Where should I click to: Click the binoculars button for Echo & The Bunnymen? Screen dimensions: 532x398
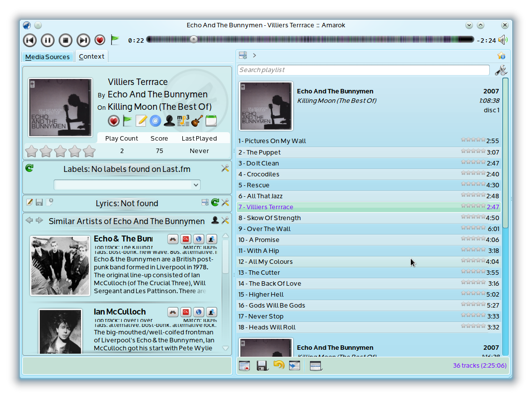pos(173,239)
